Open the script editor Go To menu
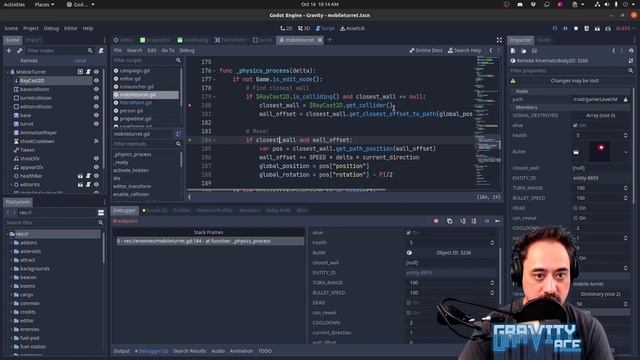This screenshot has width=640, height=360. [x=168, y=51]
